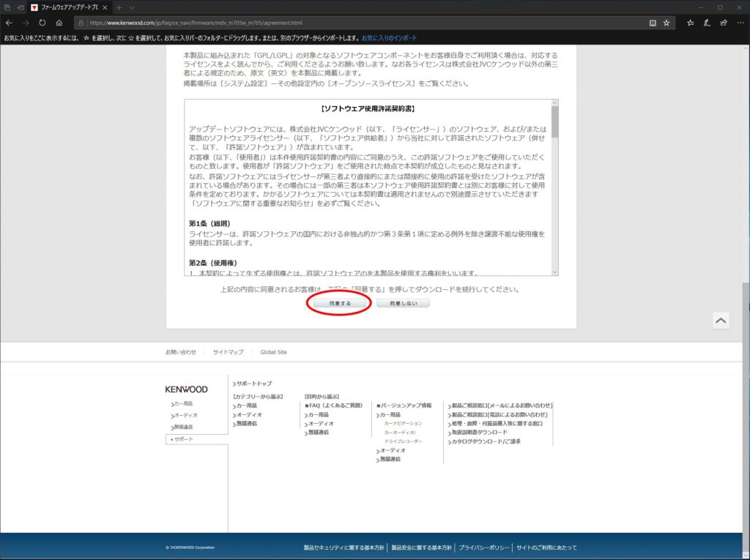
Task: Click the license agreement scrollbar thumb
Action: (x=555, y=122)
